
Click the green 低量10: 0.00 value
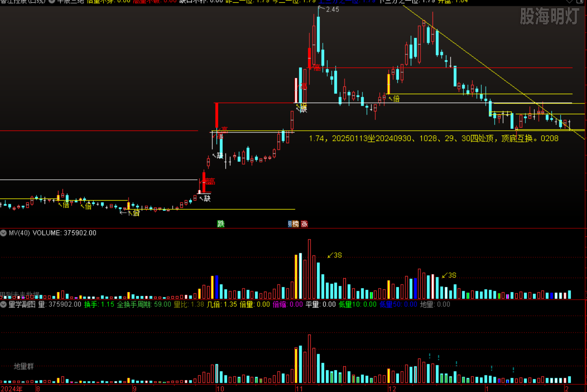click(x=358, y=304)
